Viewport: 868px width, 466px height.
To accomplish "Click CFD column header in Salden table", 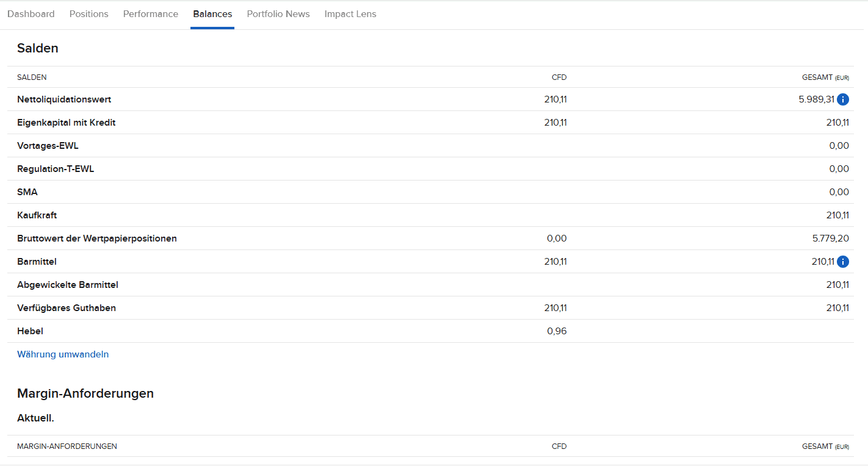I will pyautogui.click(x=559, y=77).
